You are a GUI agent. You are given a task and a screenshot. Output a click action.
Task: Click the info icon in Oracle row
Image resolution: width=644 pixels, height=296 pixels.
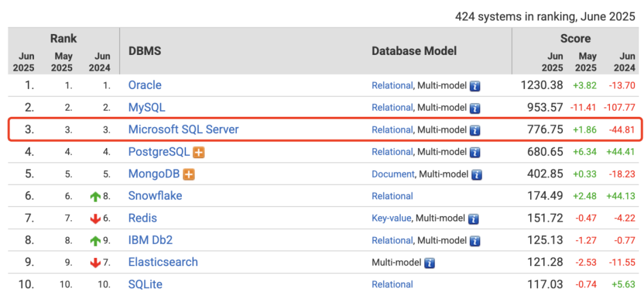click(475, 86)
